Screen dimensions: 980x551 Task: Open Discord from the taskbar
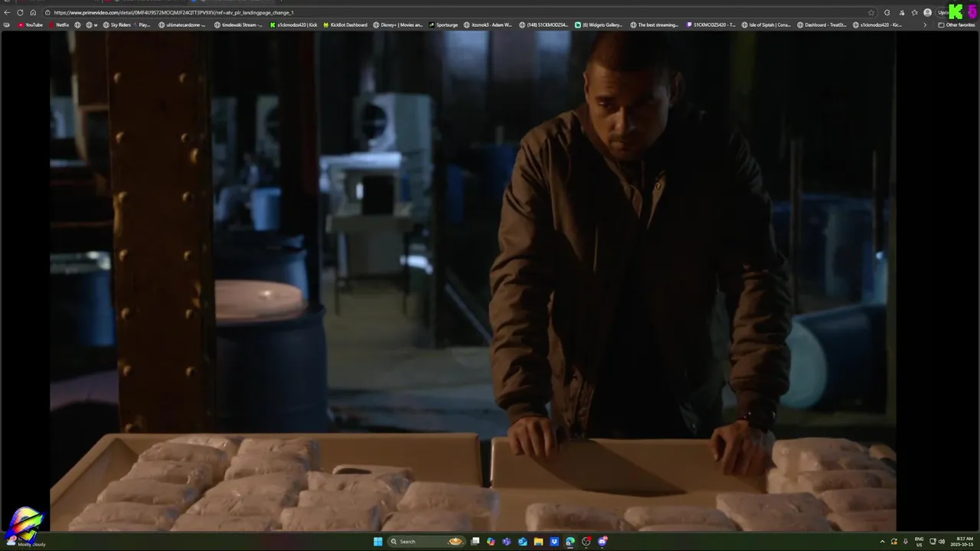(603, 541)
